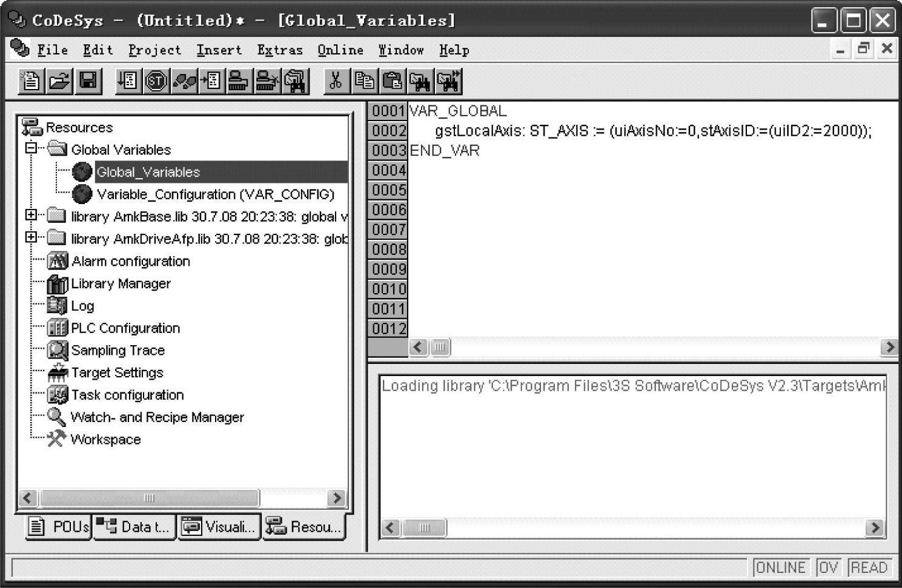Viewport: 902px width, 588px height.
Task: Click the Open project folder icon
Action: click(59, 81)
